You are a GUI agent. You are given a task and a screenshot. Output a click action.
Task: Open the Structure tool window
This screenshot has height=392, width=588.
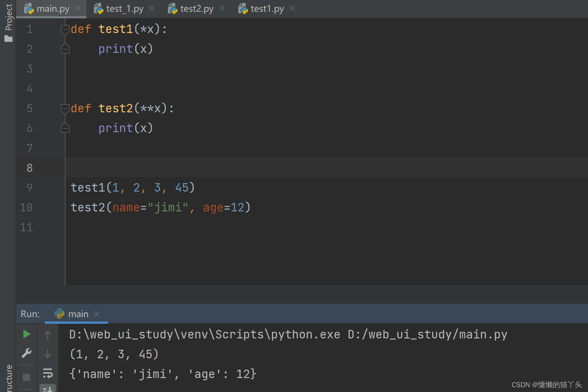[x=8, y=374]
